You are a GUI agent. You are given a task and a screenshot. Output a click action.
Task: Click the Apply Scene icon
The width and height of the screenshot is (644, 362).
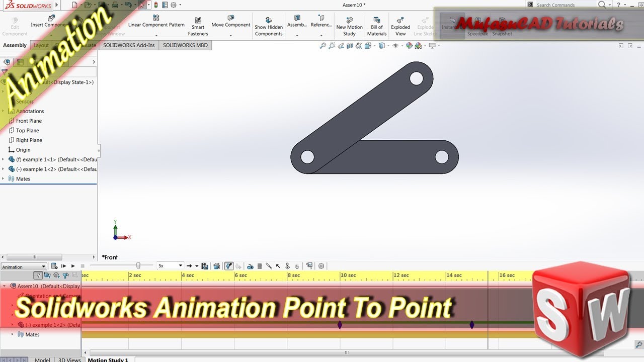(418, 45)
